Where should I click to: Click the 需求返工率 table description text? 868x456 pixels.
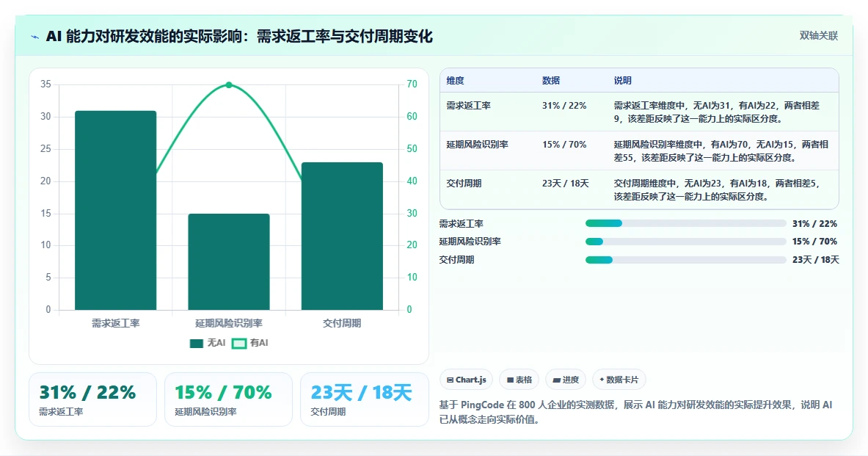pyautogui.click(x=716, y=112)
